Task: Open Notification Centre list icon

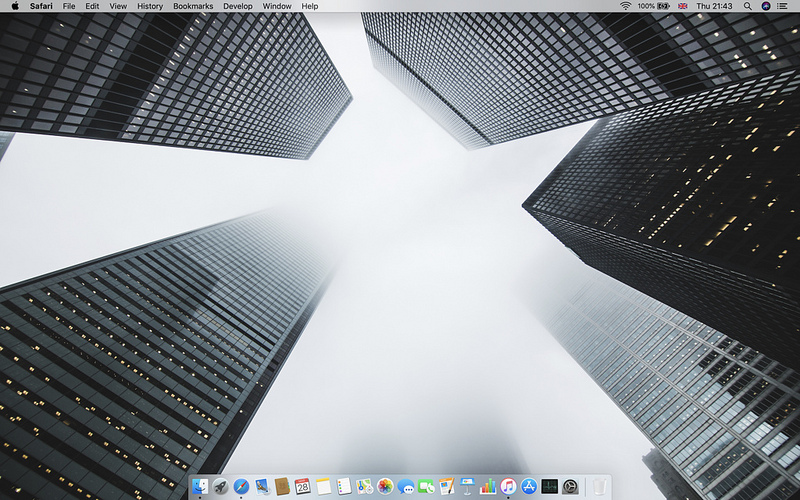Action: tap(782, 6)
